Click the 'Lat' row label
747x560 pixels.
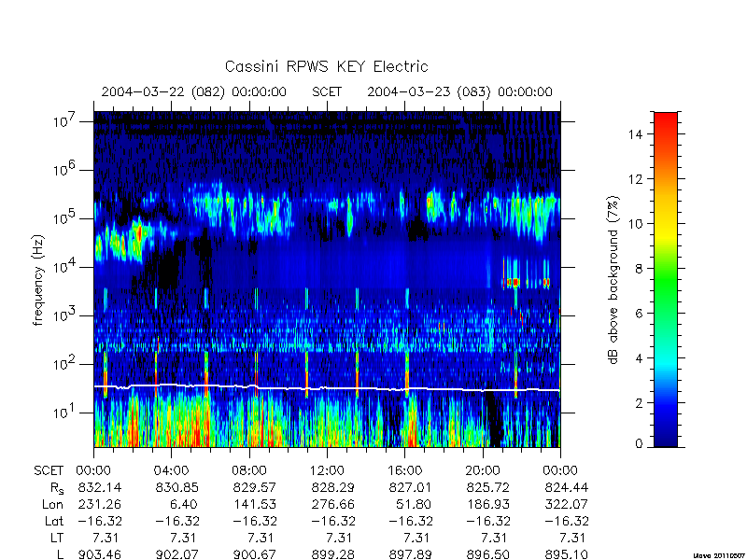click(x=54, y=521)
